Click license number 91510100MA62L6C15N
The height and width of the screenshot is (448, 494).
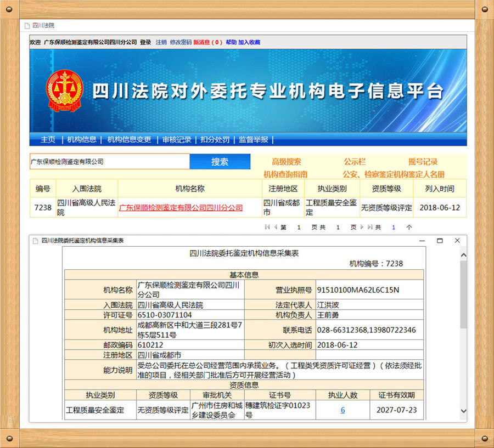pos(358,290)
